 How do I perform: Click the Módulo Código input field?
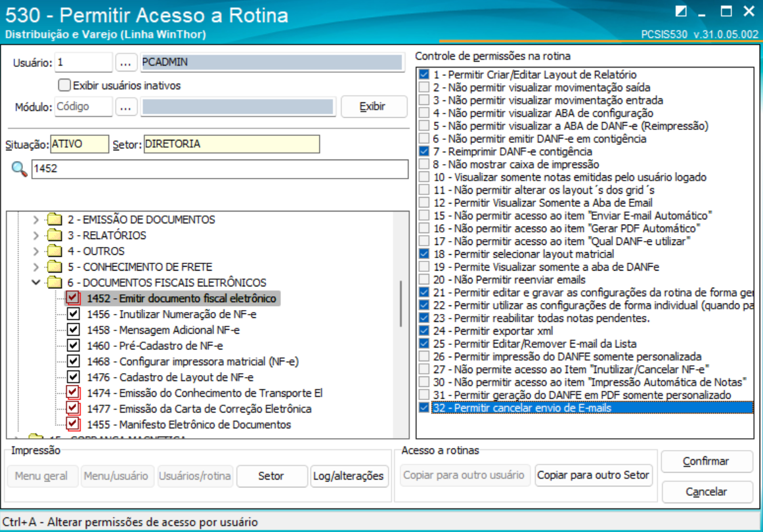(83, 106)
